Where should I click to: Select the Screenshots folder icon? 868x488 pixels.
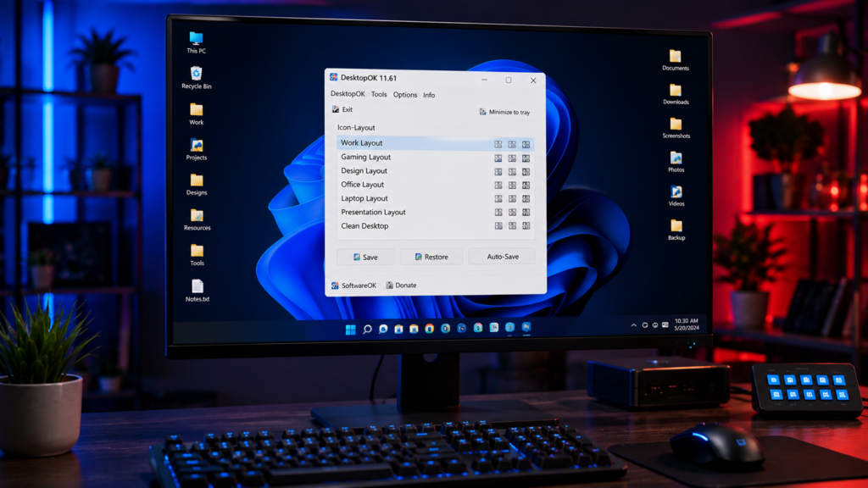(x=676, y=128)
